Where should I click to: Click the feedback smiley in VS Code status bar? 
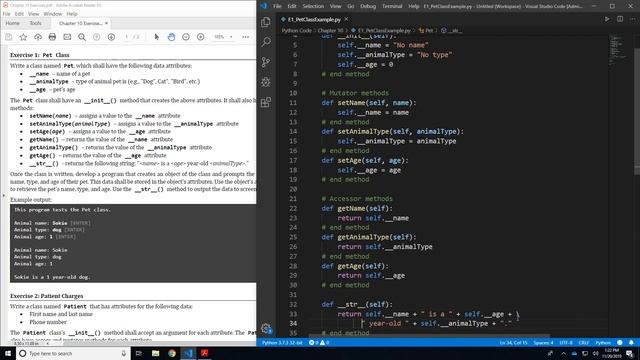click(x=620, y=342)
